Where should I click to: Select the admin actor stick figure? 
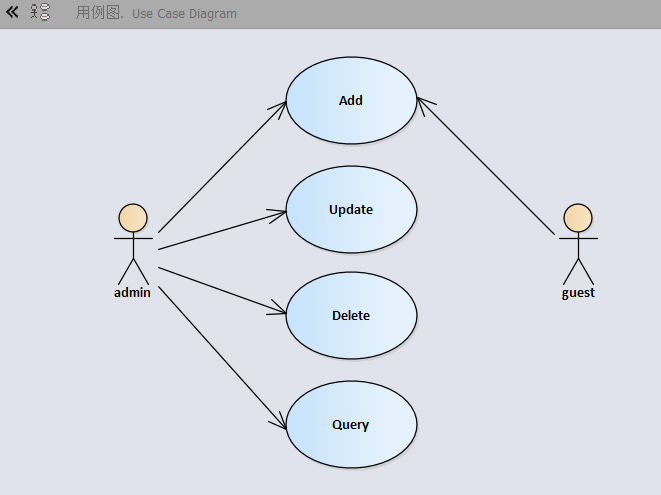tap(133, 245)
